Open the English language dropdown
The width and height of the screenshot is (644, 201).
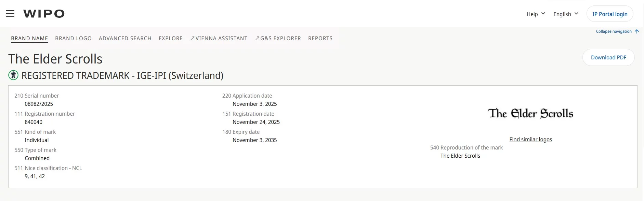point(566,14)
